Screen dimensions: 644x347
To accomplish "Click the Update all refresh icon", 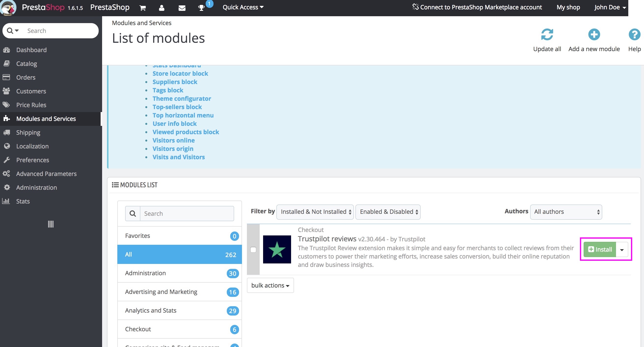I will [x=547, y=35].
